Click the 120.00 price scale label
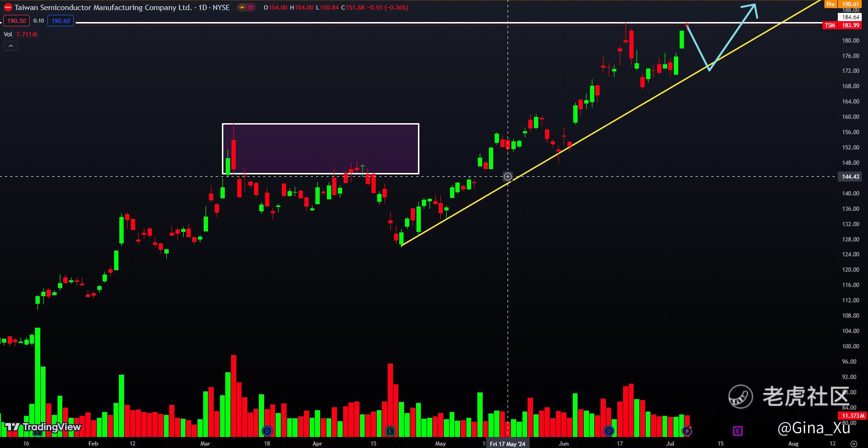The height and width of the screenshot is (448, 868). [x=851, y=270]
